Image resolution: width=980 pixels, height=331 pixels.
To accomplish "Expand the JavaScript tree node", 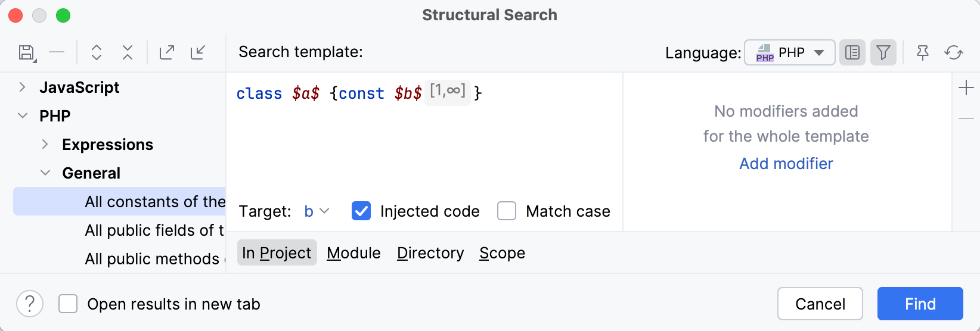I will tap(23, 88).
